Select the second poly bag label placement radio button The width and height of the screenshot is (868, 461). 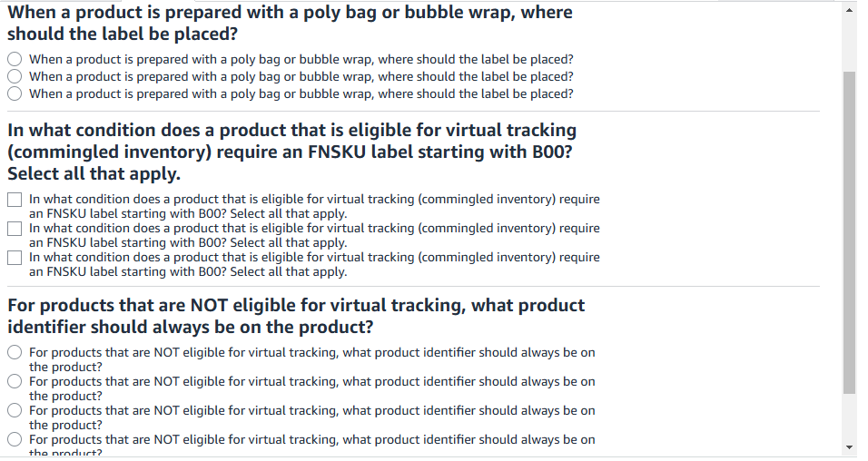(15, 76)
